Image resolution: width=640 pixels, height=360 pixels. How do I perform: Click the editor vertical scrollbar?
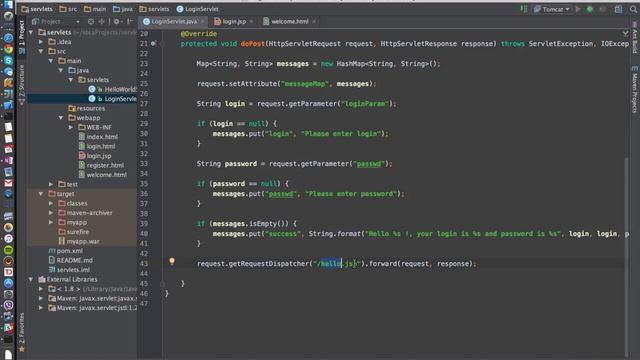[627, 257]
